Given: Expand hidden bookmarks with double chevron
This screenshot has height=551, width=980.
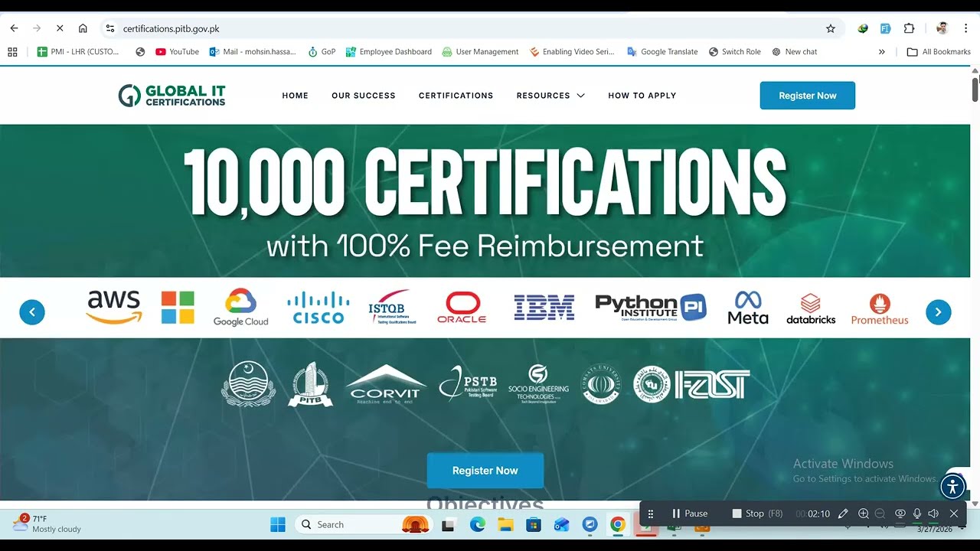Looking at the screenshot, I should pos(881,52).
